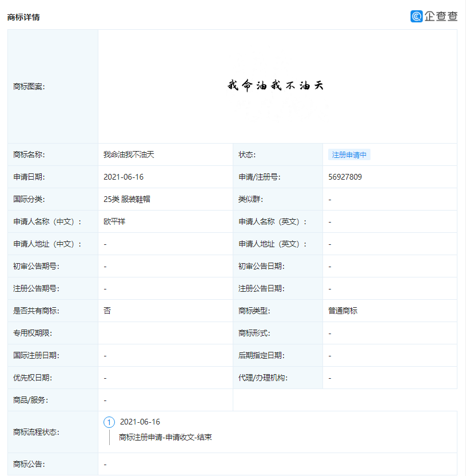Click the 企查查 logo icon
Viewport: 466px width, 476px height.
click(x=416, y=17)
